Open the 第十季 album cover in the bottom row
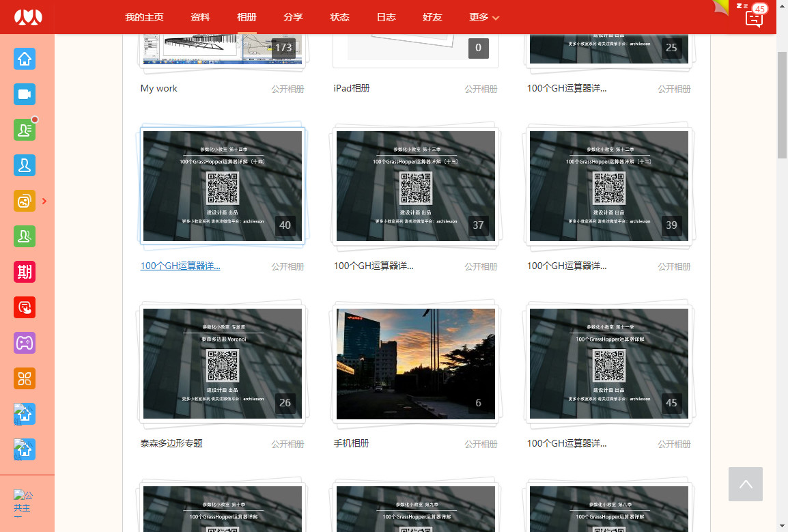 (223, 509)
